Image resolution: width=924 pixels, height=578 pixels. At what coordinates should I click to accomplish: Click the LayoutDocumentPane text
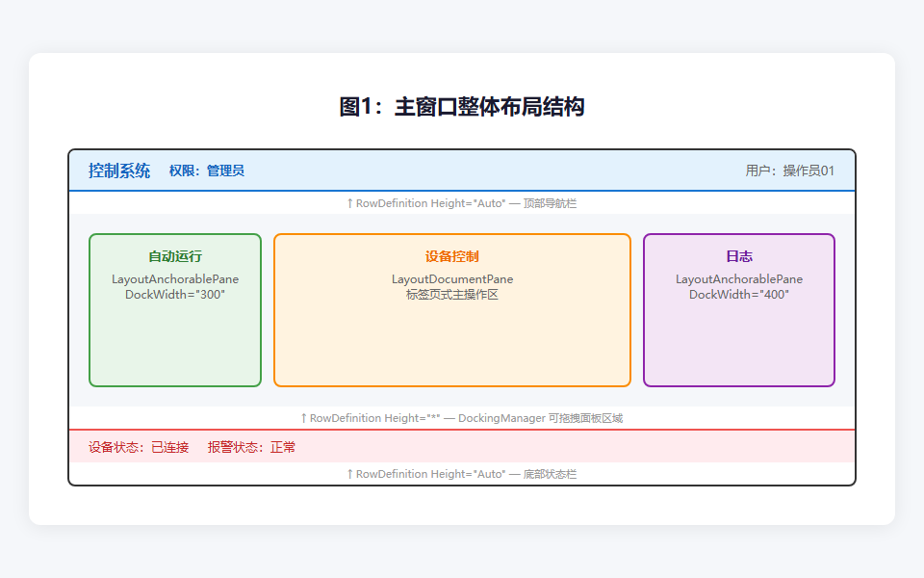click(x=452, y=279)
